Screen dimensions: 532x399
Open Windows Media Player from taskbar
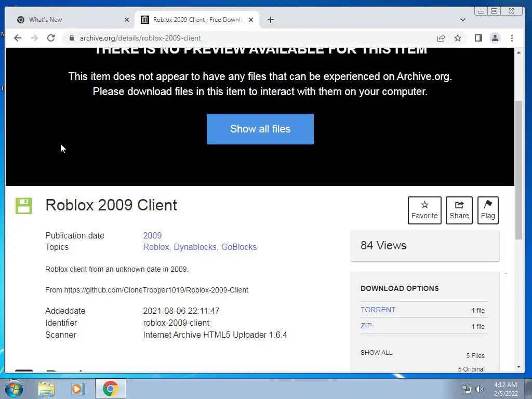pos(77,389)
